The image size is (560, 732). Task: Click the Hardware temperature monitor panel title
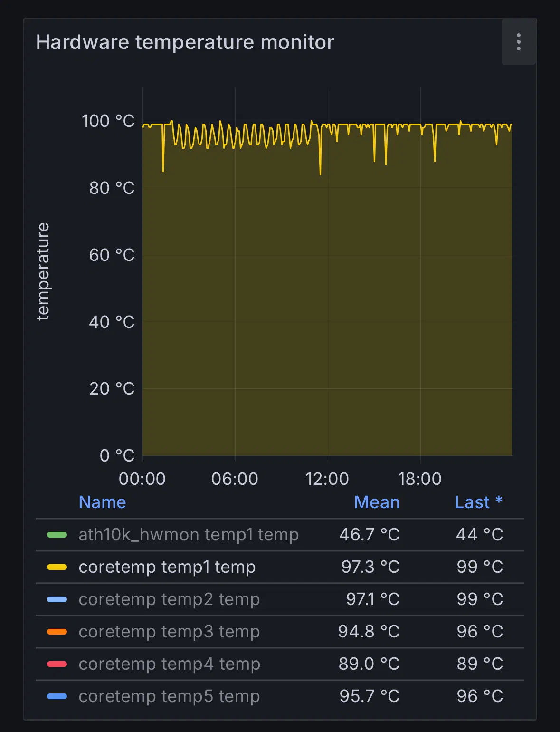click(x=185, y=42)
